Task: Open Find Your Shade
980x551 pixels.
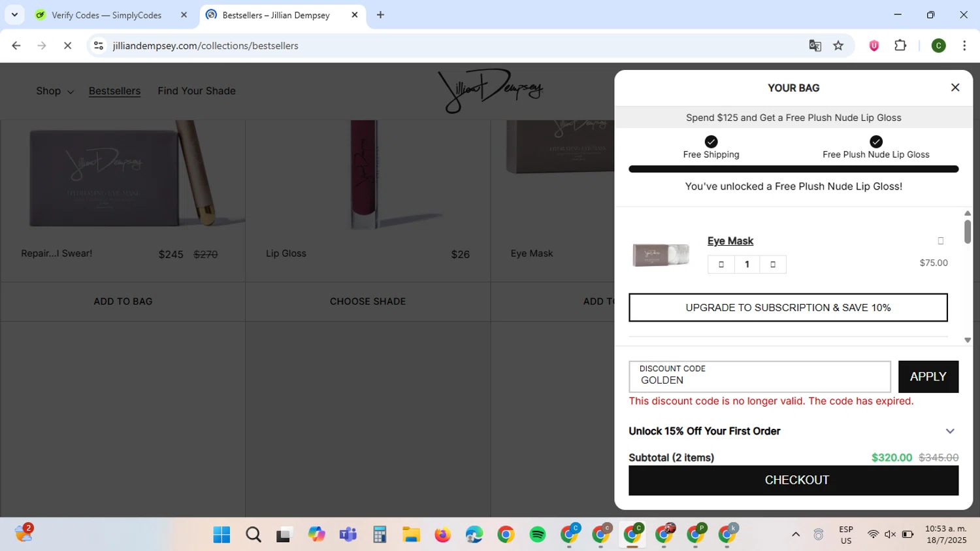Action: [197, 91]
